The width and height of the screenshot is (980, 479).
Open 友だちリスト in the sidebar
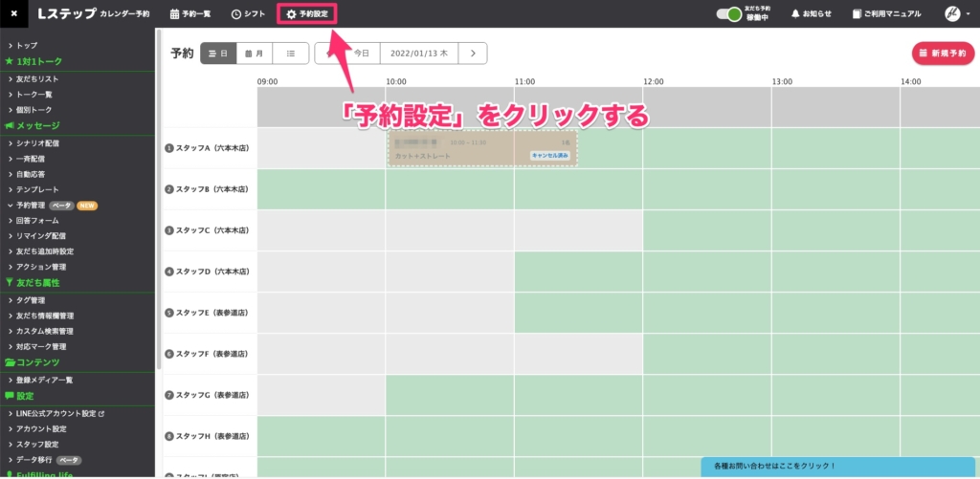[x=37, y=78]
